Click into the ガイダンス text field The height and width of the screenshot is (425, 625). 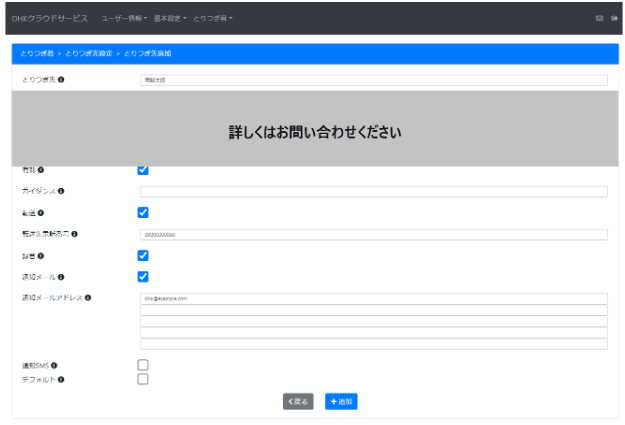(x=374, y=191)
